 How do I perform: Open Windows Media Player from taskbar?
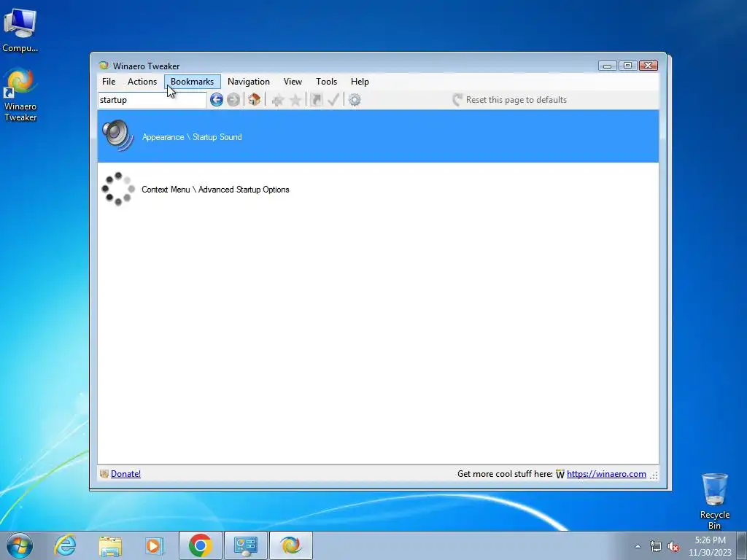[x=154, y=545]
